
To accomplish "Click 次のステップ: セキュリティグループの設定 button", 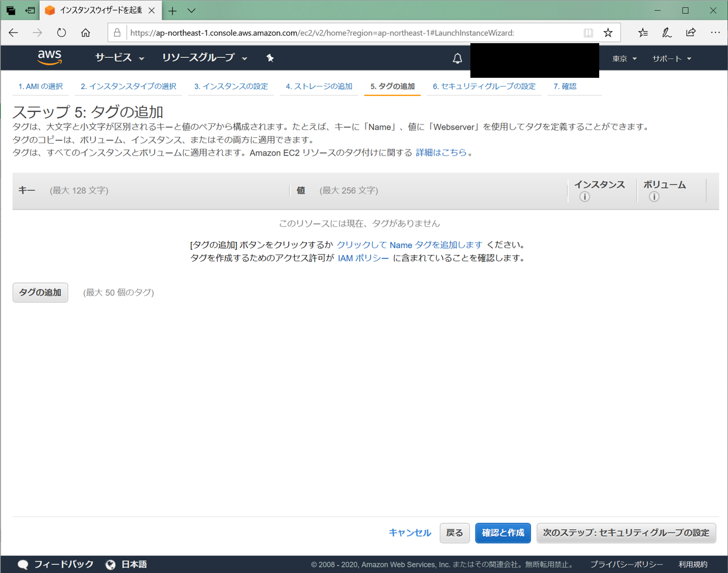I will point(626,533).
